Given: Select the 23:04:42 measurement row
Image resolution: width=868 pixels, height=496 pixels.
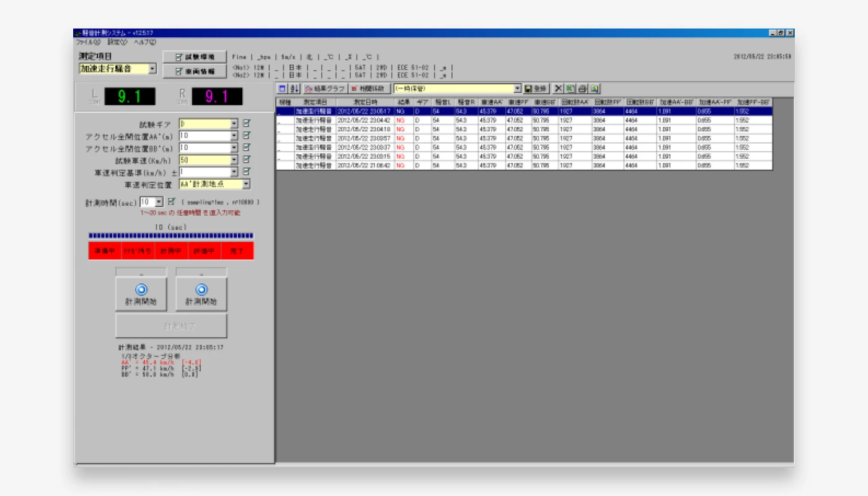Looking at the screenshot, I should pyautogui.click(x=363, y=120).
